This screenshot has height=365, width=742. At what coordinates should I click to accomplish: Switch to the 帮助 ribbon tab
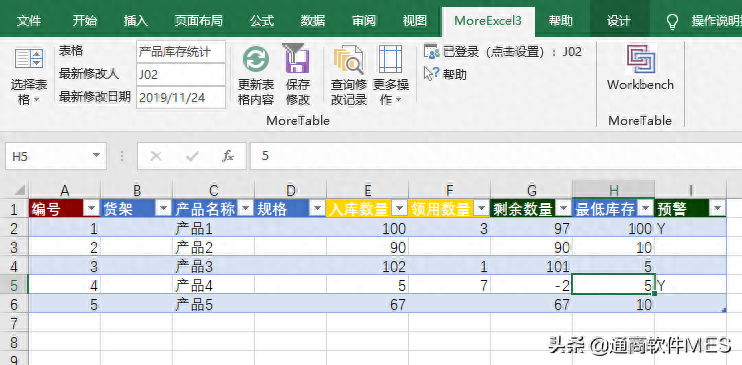(x=560, y=21)
